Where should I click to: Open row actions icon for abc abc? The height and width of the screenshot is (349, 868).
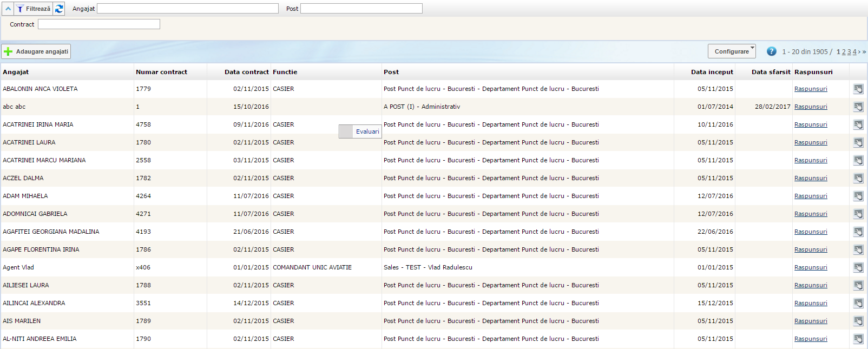(x=858, y=107)
